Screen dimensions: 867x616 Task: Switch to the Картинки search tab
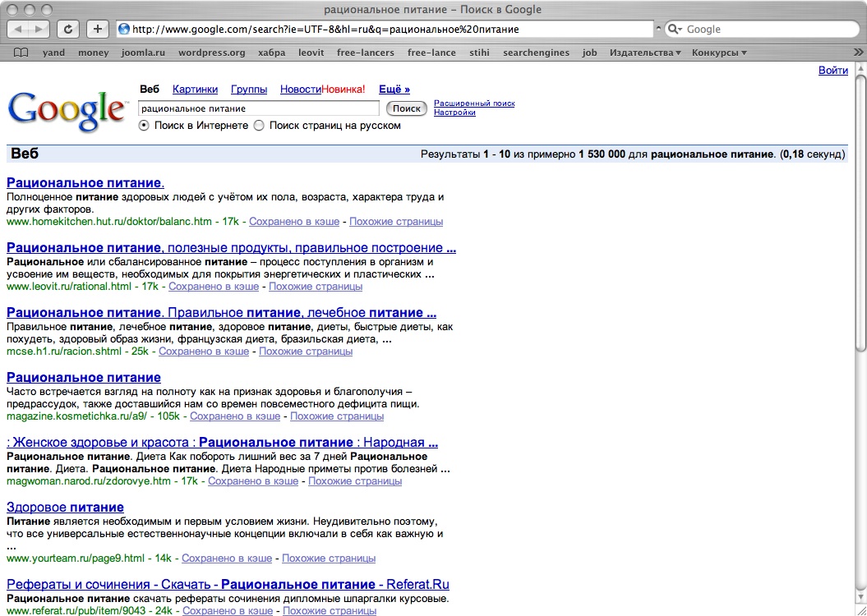(x=196, y=89)
